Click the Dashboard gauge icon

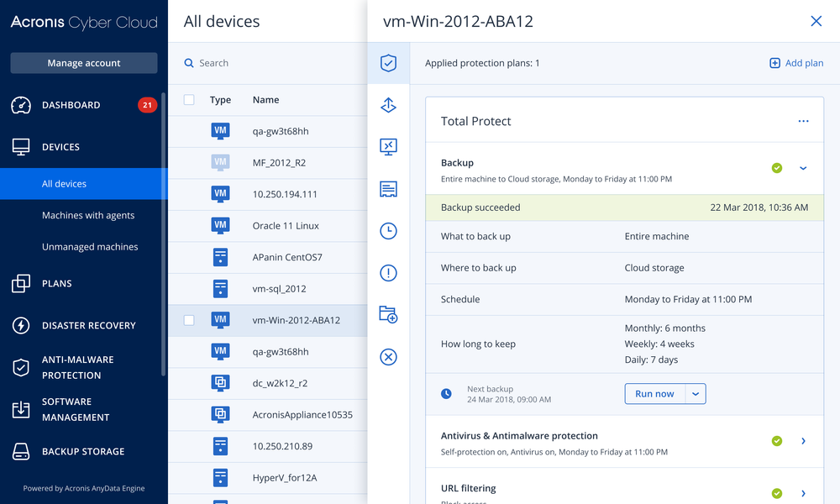click(x=21, y=105)
